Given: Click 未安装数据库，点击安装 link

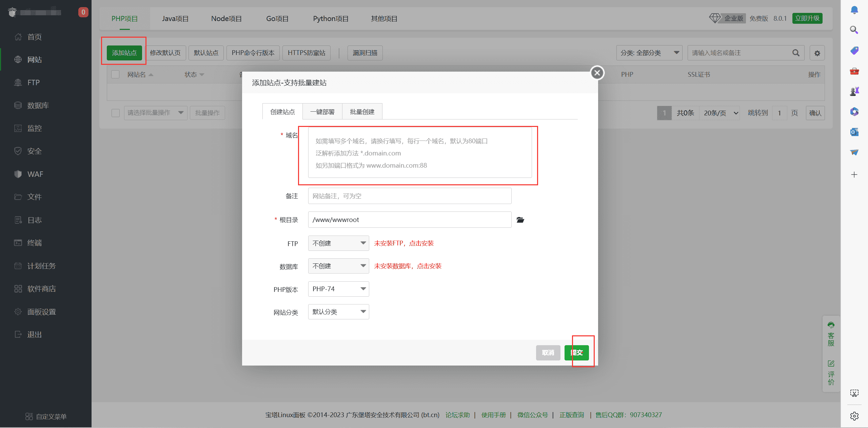Looking at the screenshot, I should click(x=408, y=266).
